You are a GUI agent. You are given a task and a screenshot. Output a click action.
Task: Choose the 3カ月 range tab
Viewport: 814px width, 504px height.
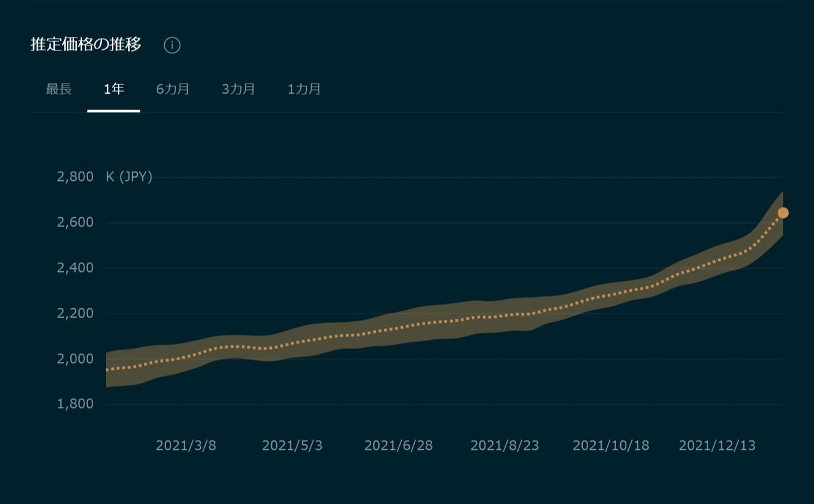[x=238, y=89]
